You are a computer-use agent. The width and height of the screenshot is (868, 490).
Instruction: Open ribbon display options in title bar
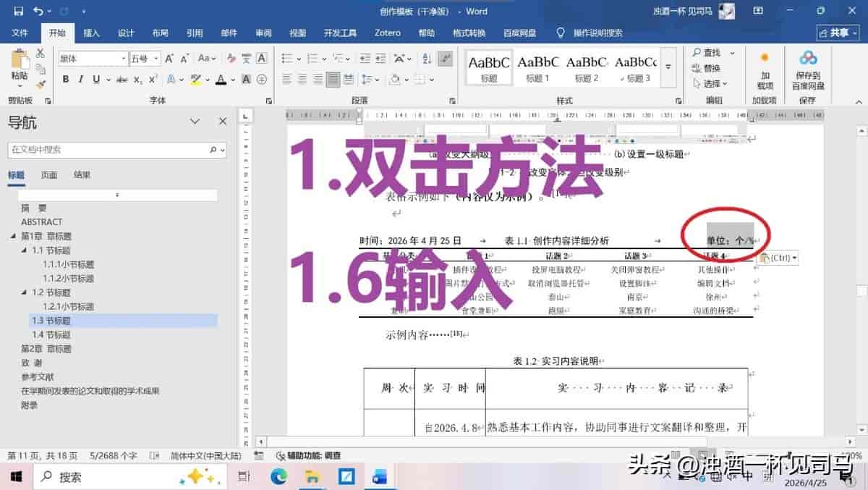coord(759,11)
